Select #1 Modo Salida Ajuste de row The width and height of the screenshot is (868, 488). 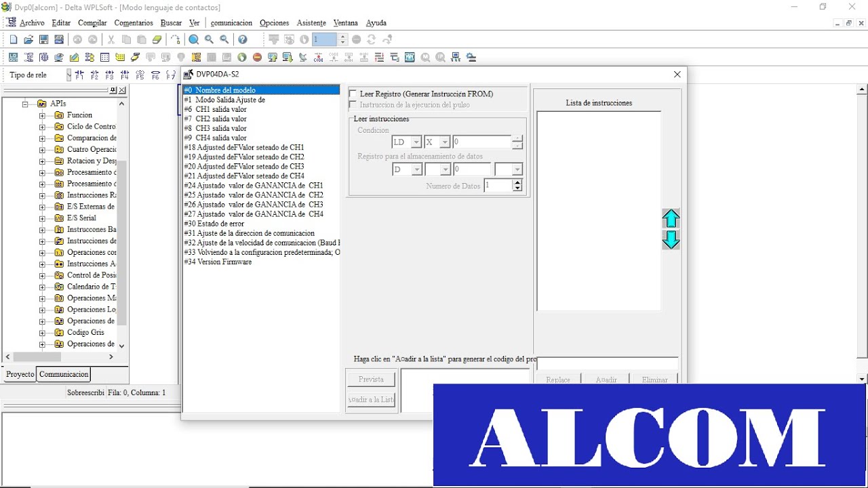(261, 100)
